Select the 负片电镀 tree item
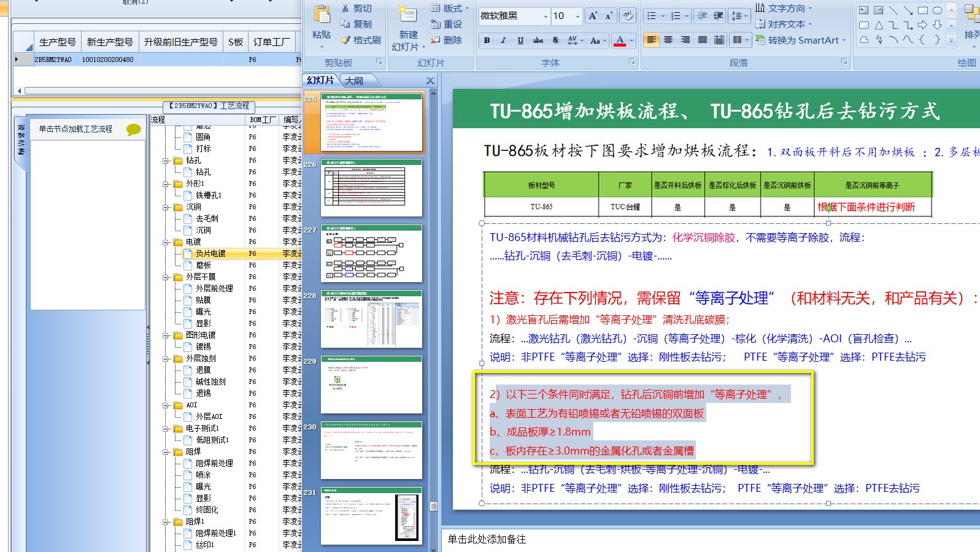Viewport: 980px width, 552px height. (210, 253)
